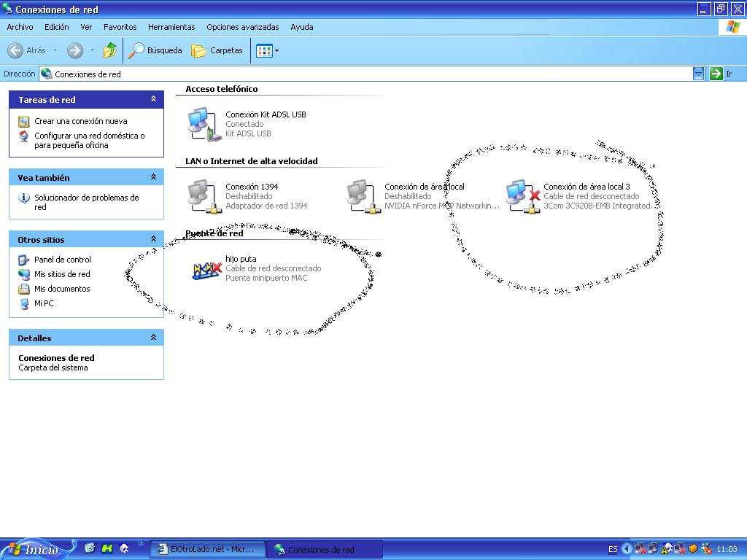Screen dimensions: 747x560
Task: Expand hidden tray icons arrow
Action: click(x=627, y=549)
